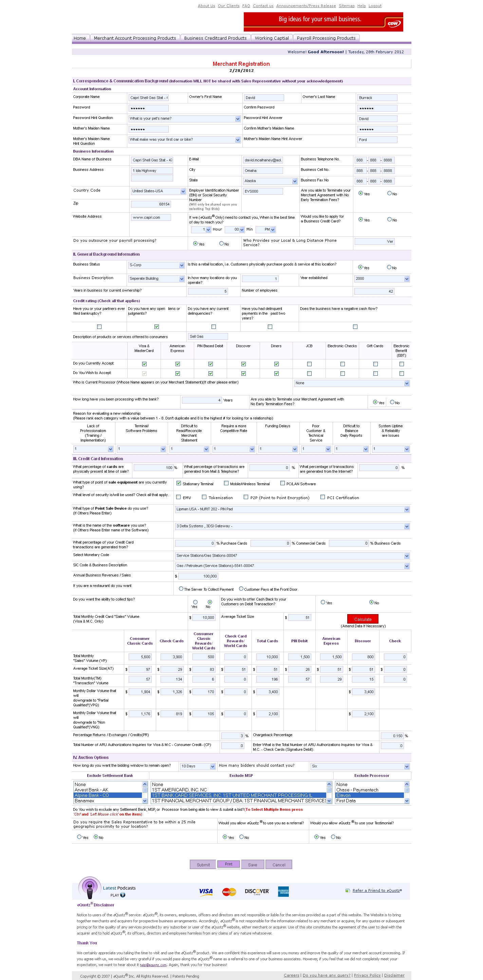
Task: Select Yes for collecting tips
Action: pyautogui.click(x=196, y=602)
